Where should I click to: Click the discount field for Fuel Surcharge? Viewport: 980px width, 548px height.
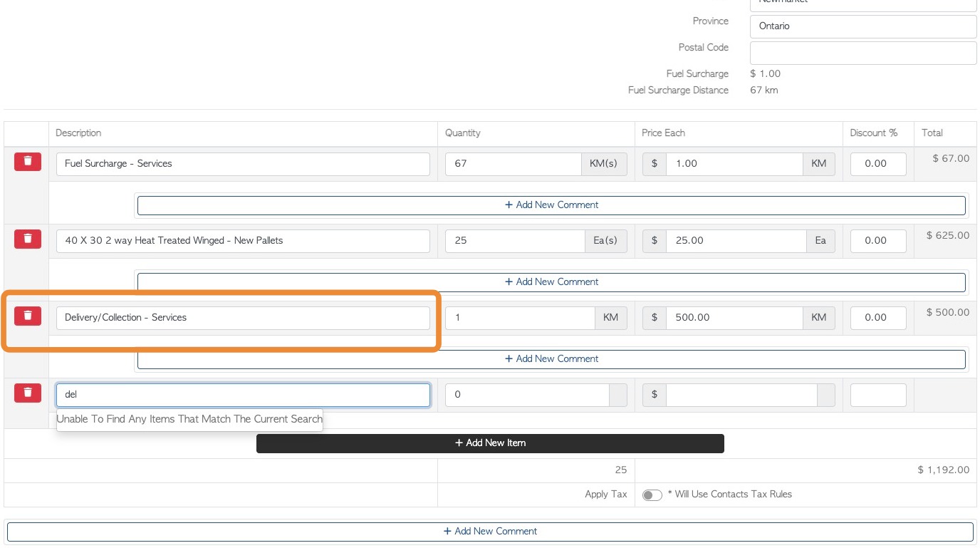[878, 164]
